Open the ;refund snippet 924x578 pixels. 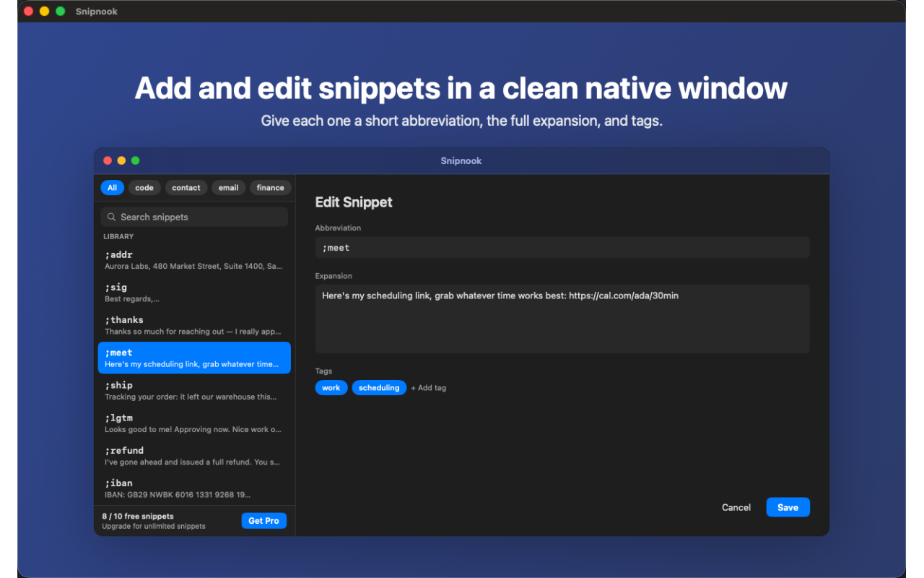194,455
